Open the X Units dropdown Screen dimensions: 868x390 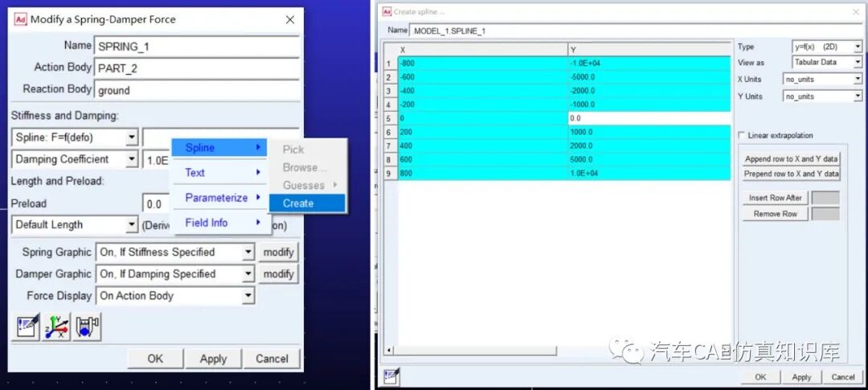pos(858,80)
